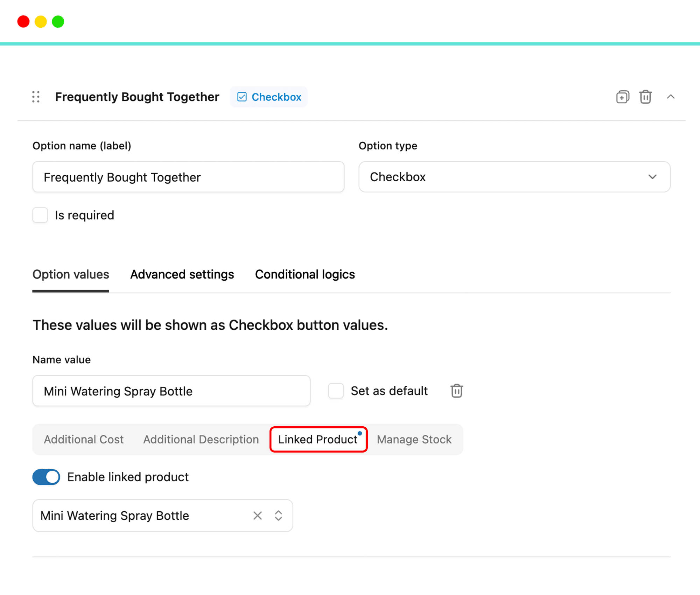
Task: Click the Checkbox badge in the header
Action: coord(269,97)
